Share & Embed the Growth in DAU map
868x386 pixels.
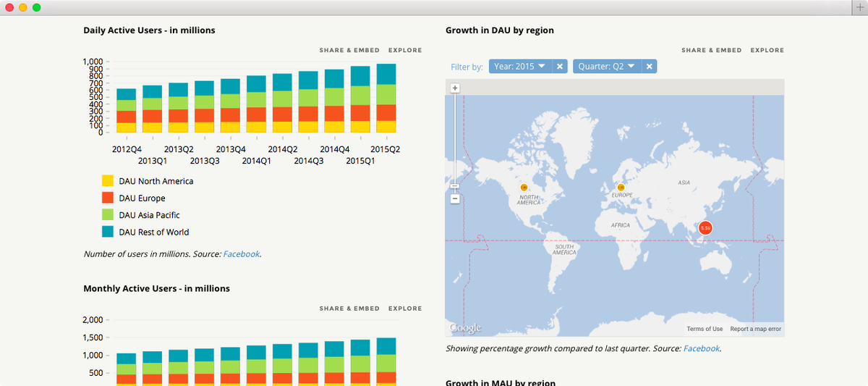[x=712, y=51]
